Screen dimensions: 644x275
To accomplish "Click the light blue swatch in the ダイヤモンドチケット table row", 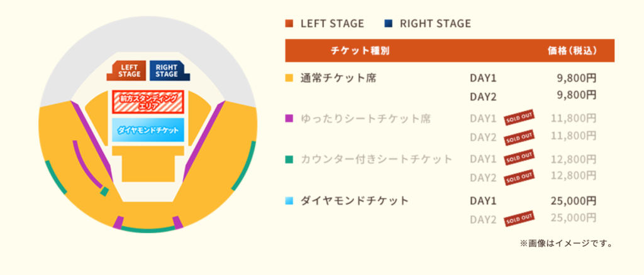I will [289, 202].
